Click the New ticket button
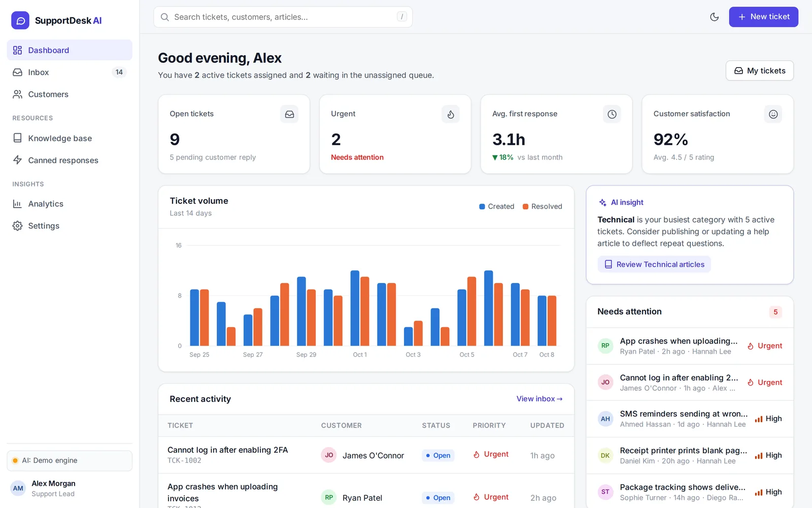 click(763, 17)
